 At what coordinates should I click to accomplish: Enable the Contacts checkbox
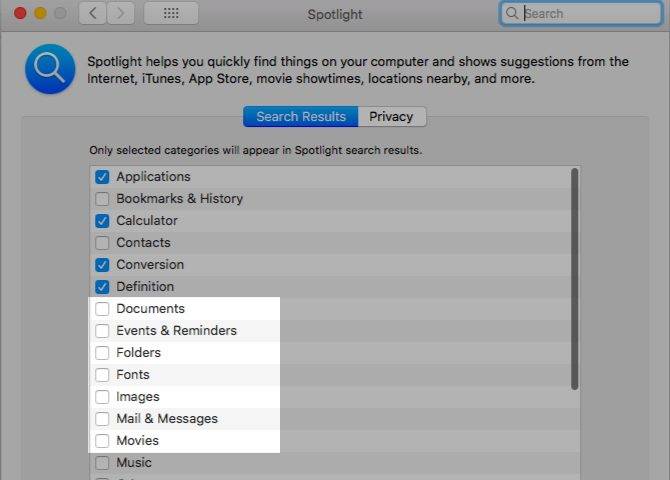coord(102,243)
